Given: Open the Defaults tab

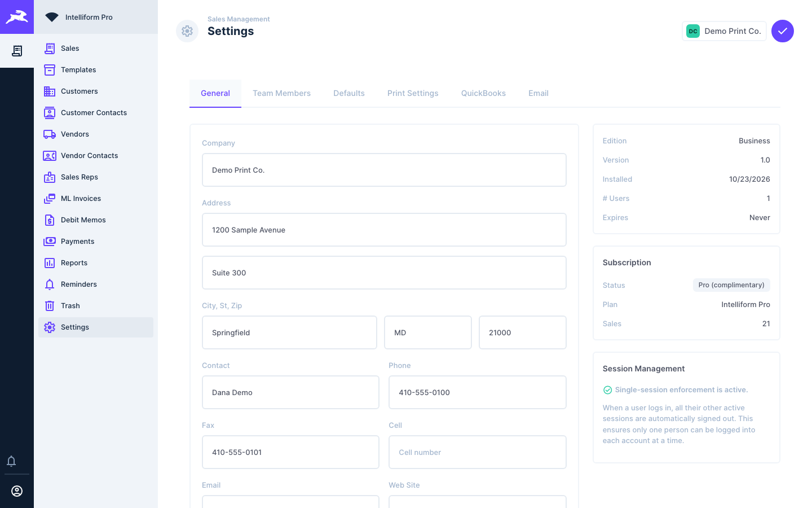Looking at the screenshot, I should click(x=349, y=93).
